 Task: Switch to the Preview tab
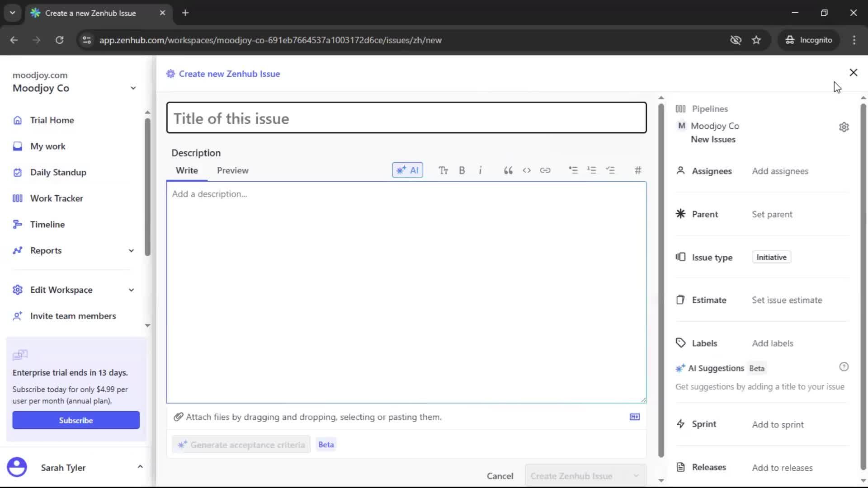pos(232,170)
